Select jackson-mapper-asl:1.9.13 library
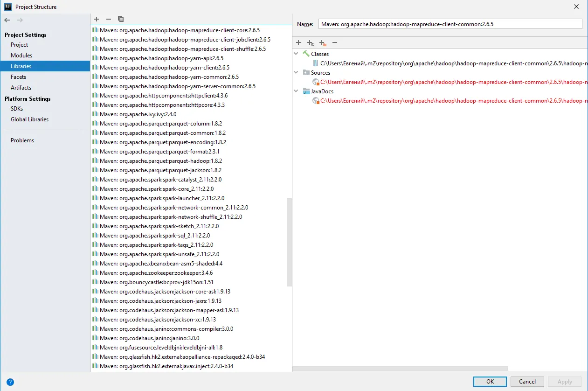Screen dimensions: 588x391 click(191, 310)
